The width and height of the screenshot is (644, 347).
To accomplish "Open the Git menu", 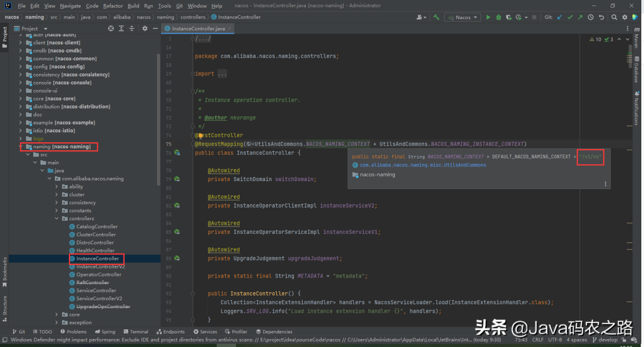I will 180,6.
